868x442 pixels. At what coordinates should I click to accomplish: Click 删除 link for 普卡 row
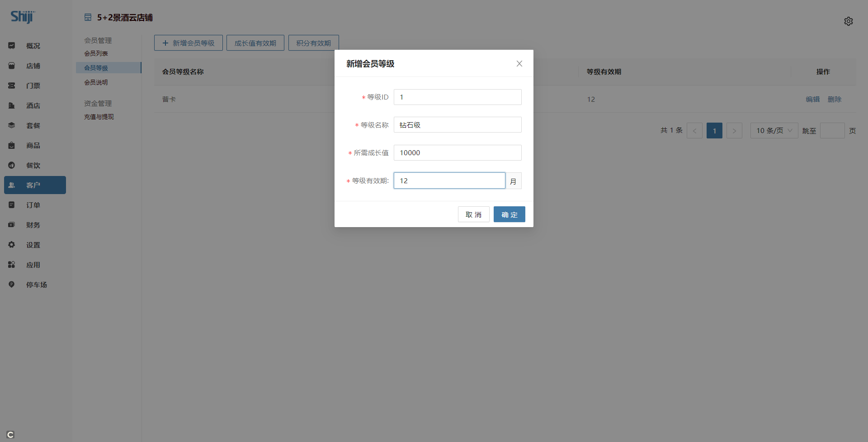point(835,100)
